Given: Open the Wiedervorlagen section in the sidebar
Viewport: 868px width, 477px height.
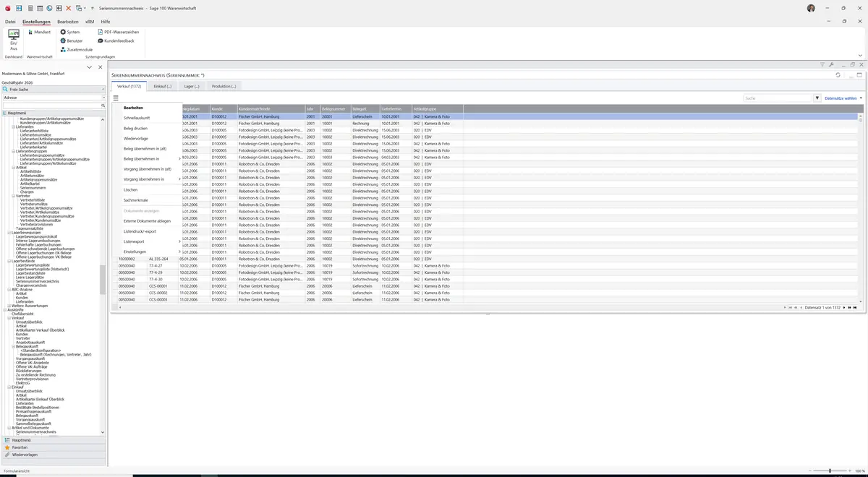Looking at the screenshot, I should 54,455.
